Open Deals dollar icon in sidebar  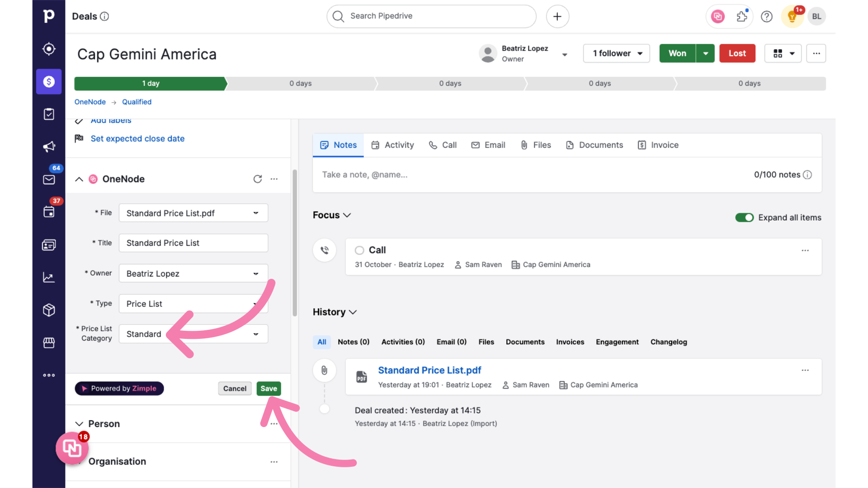(x=49, y=81)
